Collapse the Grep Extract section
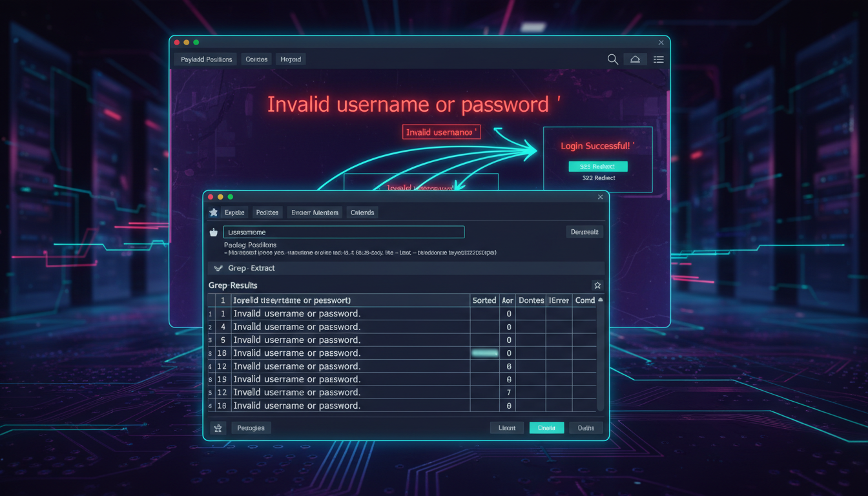This screenshot has width=868, height=496. click(x=218, y=268)
